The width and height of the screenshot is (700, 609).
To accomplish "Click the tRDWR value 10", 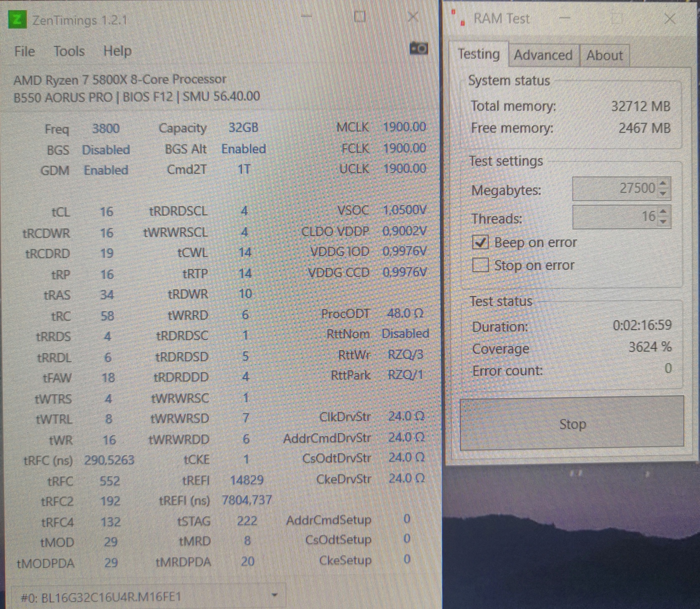I will [245, 294].
